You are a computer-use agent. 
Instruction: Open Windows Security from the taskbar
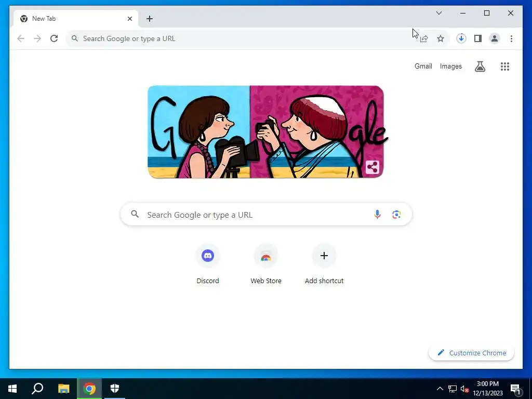(115, 389)
